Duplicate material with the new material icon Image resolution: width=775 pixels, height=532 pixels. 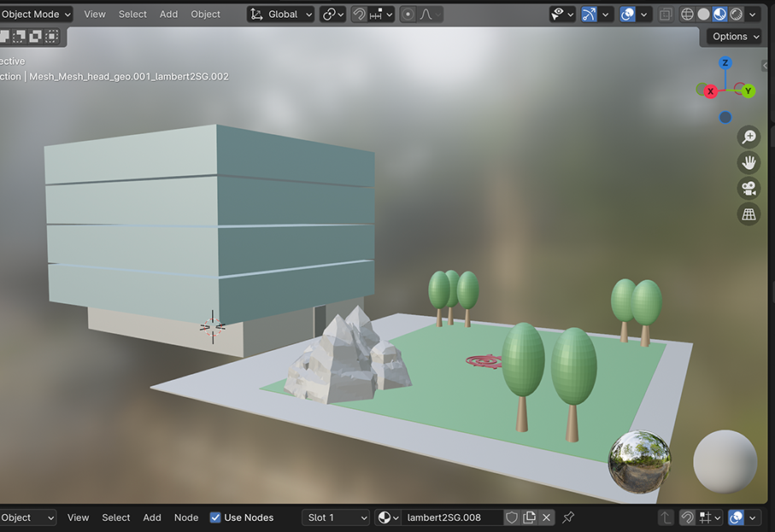point(530,517)
